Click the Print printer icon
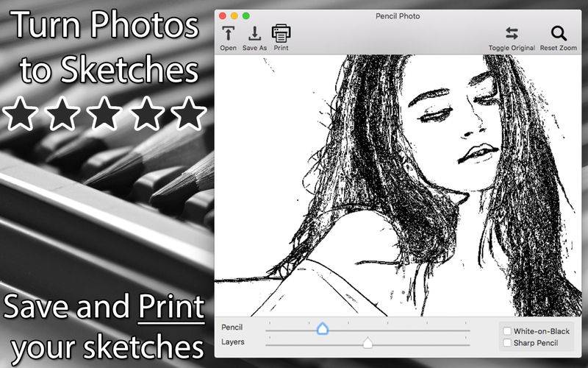This screenshot has height=368, width=588. pyautogui.click(x=282, y=33)
